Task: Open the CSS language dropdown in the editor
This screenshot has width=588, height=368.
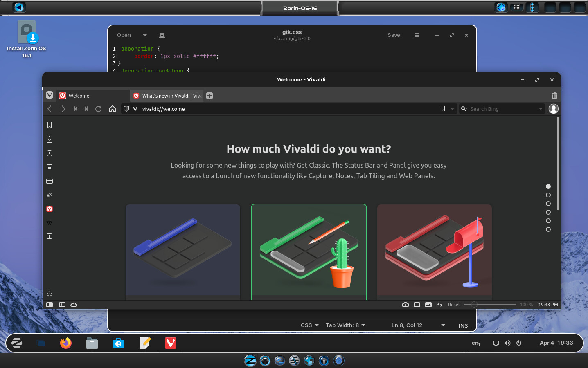Action: 309,325
